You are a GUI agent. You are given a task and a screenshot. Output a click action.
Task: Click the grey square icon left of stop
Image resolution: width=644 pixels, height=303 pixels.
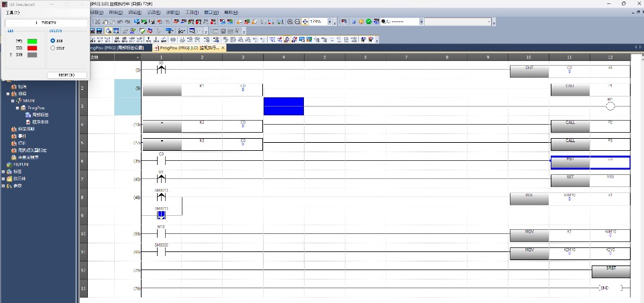click(x=343, y=21)
